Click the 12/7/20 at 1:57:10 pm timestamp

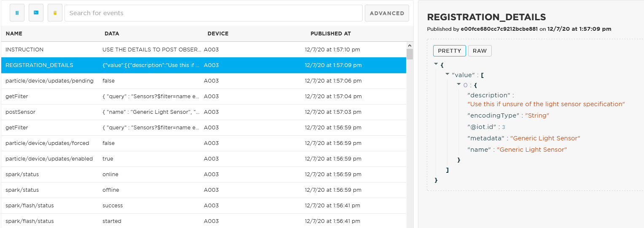click(x=332, y=50)
